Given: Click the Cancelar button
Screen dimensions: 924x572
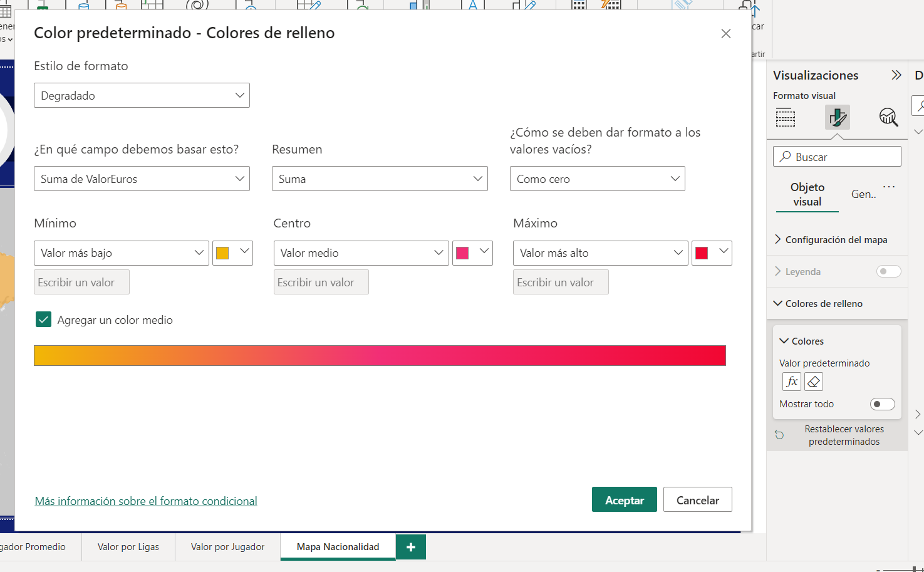Looking at the screenshot, I should [698, 499].
